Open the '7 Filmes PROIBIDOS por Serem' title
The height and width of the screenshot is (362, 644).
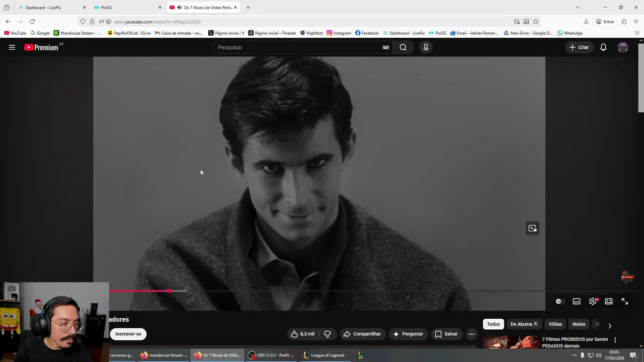point(575,342)
